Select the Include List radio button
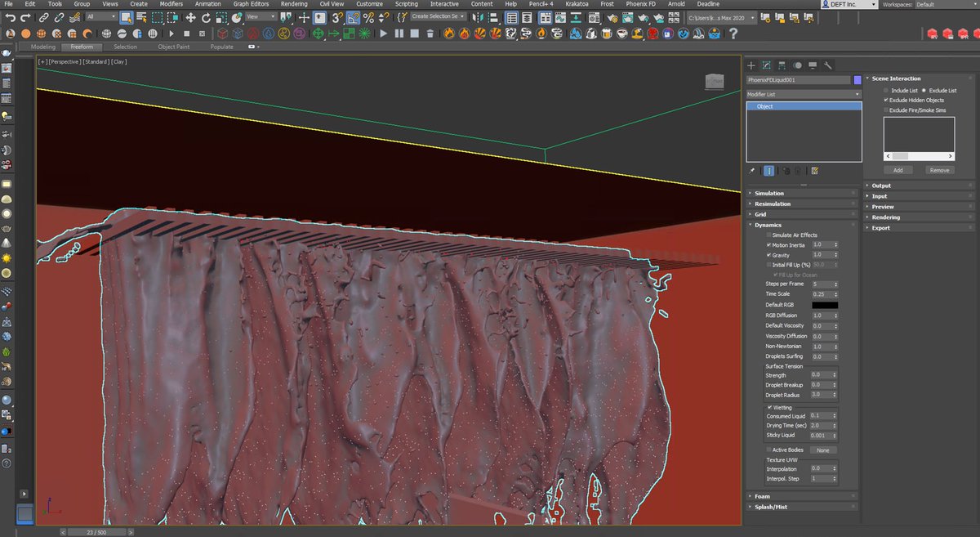This screenshot has width=980, height=537. [x=886, y=90]
